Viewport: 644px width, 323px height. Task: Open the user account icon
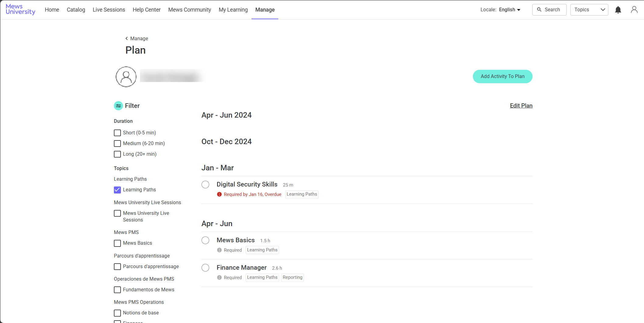tap(634, 10)
